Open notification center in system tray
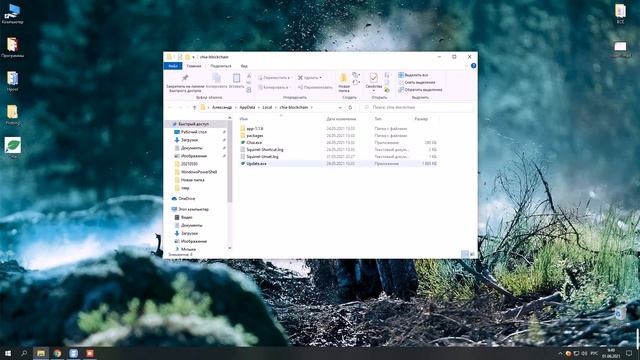This screenshot has width=640, height=360. point(629,353)
